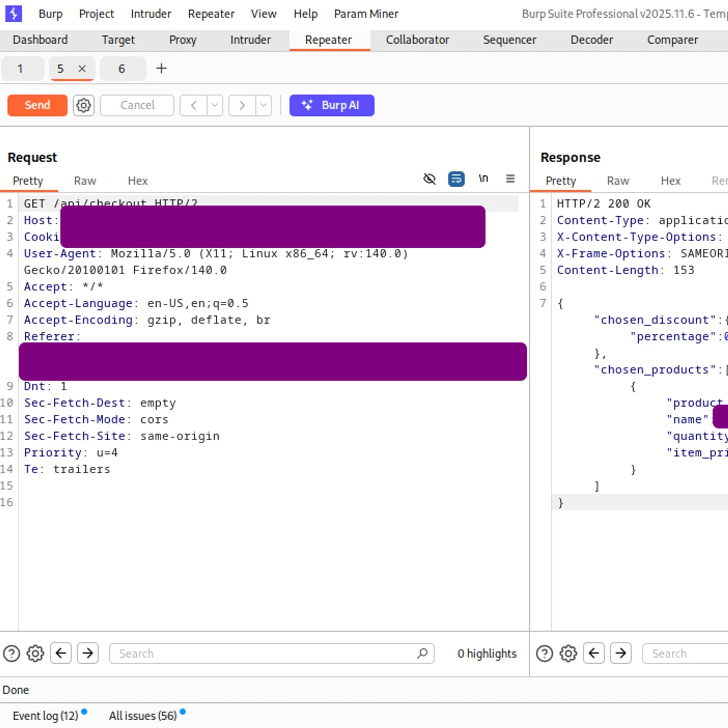Go back to previous request in history
This screenshot has height=728, width=728.
(193, 105)
